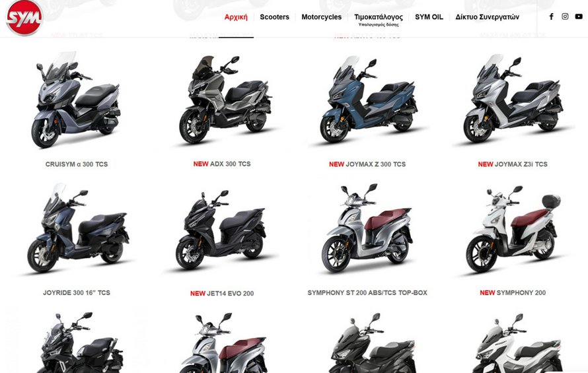Open the Instagram icon
Screen dimensions: 588x373
tap(565, 17)
